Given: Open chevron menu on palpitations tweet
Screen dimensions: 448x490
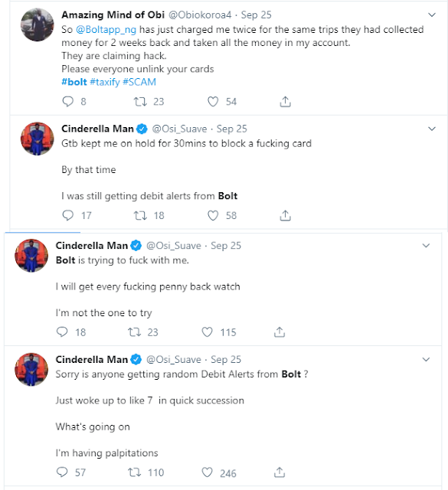Looking at the screenshot, I should pyautogui.click(x=426, y=359).
